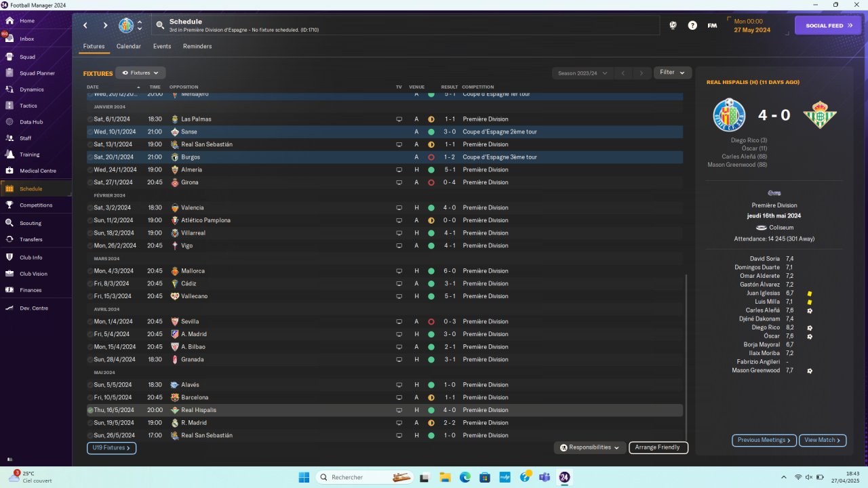Click the forward navigation arrow

(x=105, y=26)
